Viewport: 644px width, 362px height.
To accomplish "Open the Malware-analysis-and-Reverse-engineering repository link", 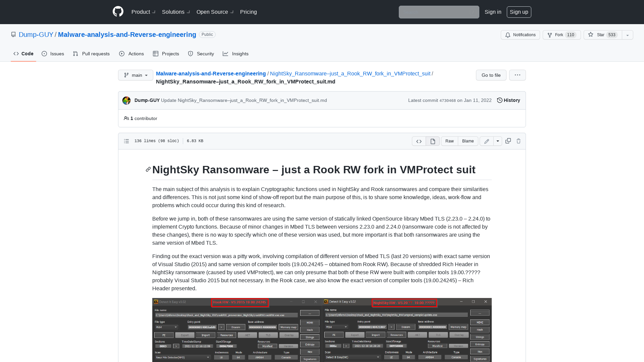I will point(127,35).
